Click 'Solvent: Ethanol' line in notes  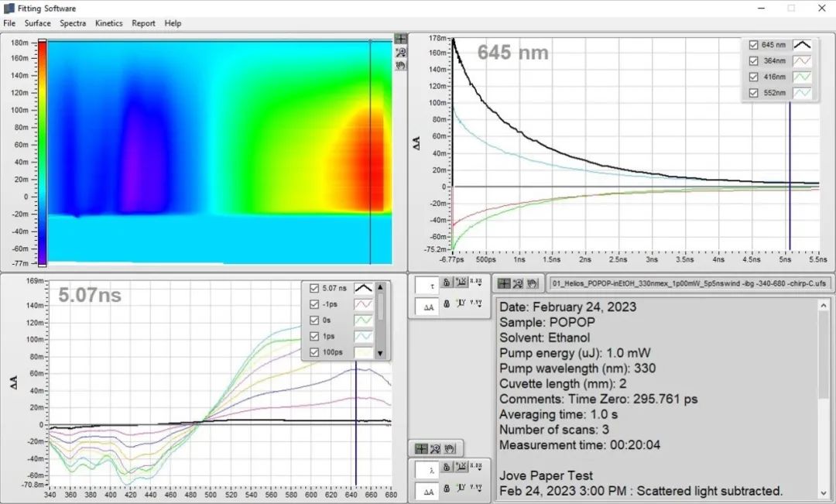(x=545, y=338)
